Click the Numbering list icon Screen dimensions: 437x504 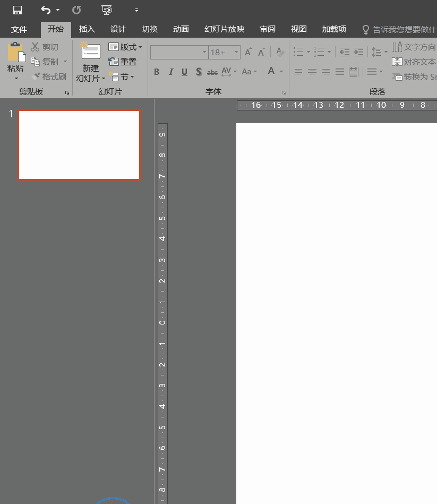tap(319, 52)
